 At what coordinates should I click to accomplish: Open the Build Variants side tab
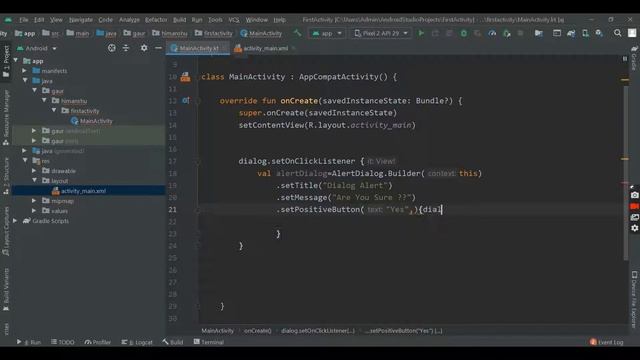pos(6,289)
